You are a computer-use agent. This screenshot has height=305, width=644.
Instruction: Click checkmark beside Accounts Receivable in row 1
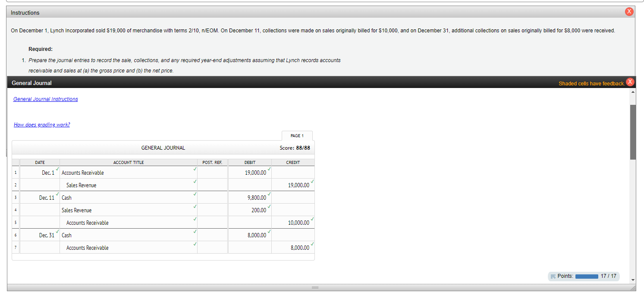pos(195,169)
